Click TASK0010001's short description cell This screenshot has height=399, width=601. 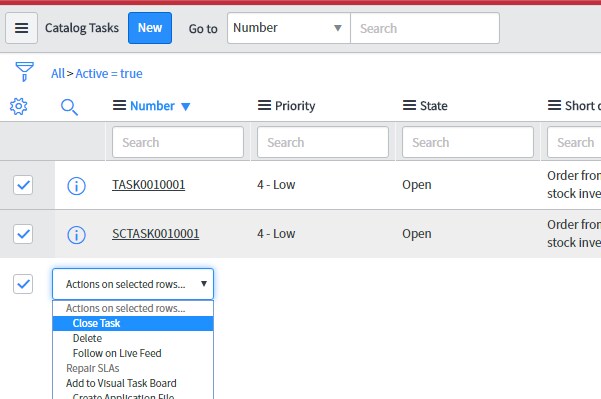pyautogui.click(x=574, y=185)
